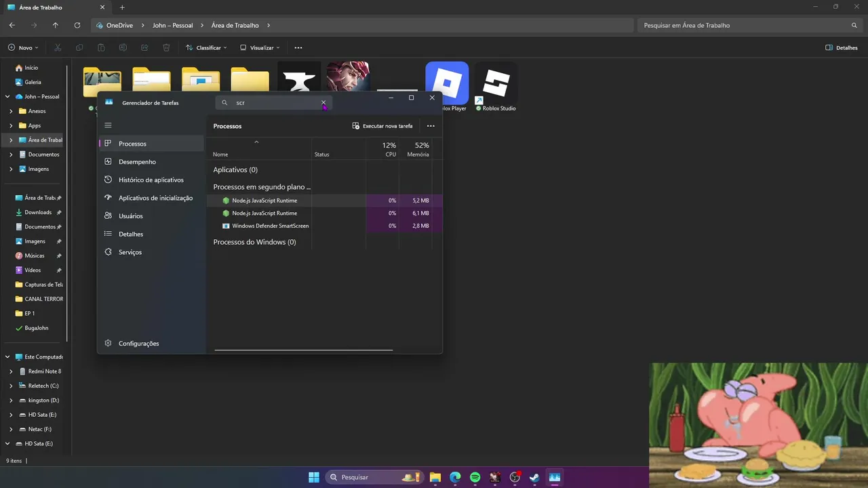Open the Roblox Studio shortcut

click(496, 87)
